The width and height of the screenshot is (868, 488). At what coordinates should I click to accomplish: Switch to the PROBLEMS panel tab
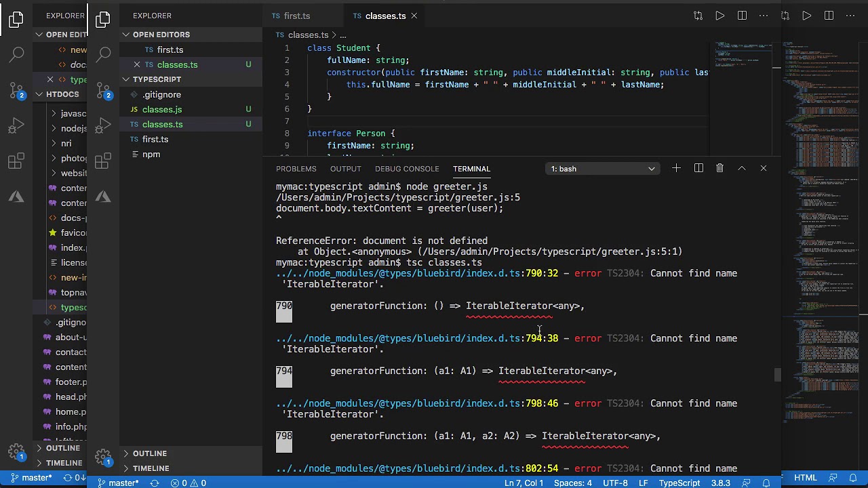coord(296,169)
